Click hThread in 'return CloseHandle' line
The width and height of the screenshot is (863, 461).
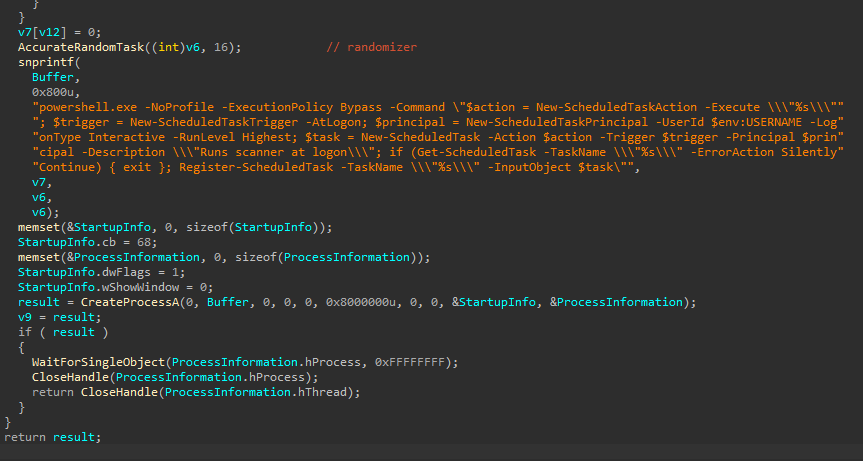tap(323, 392)
